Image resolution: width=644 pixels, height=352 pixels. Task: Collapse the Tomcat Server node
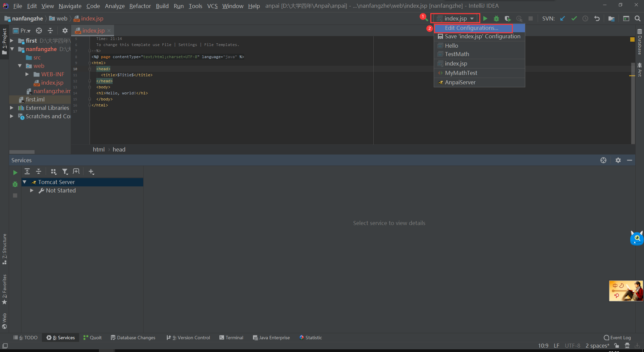[24, 182]
